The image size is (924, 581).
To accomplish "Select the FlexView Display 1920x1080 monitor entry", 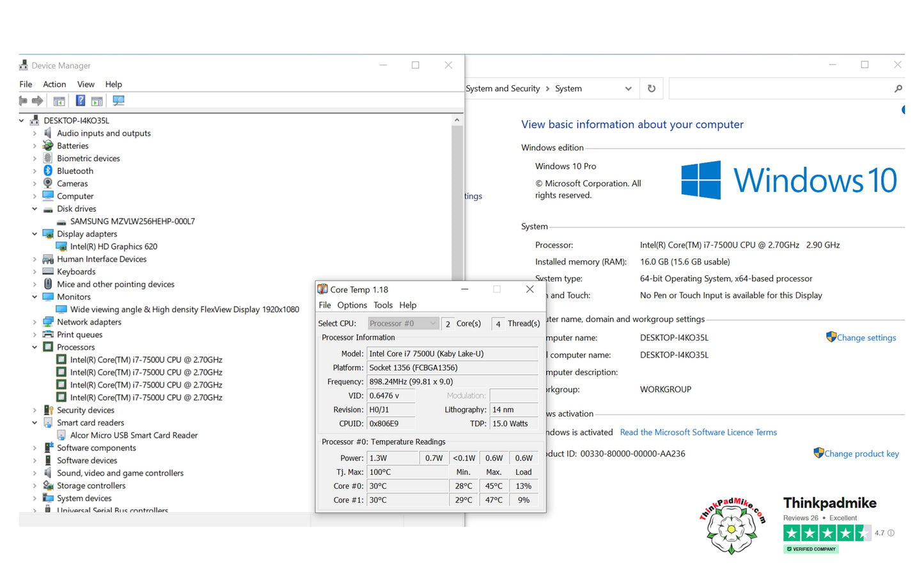I will [x=185, y=310].
